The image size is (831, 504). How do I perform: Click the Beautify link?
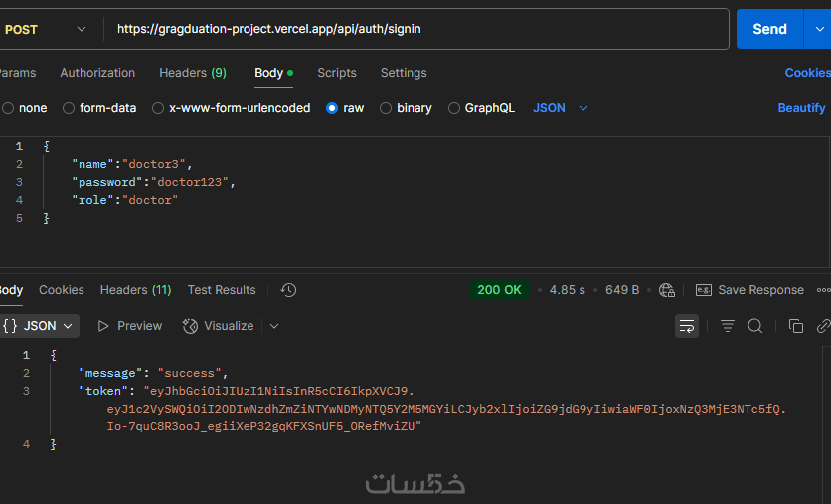(x=801, y=108)
